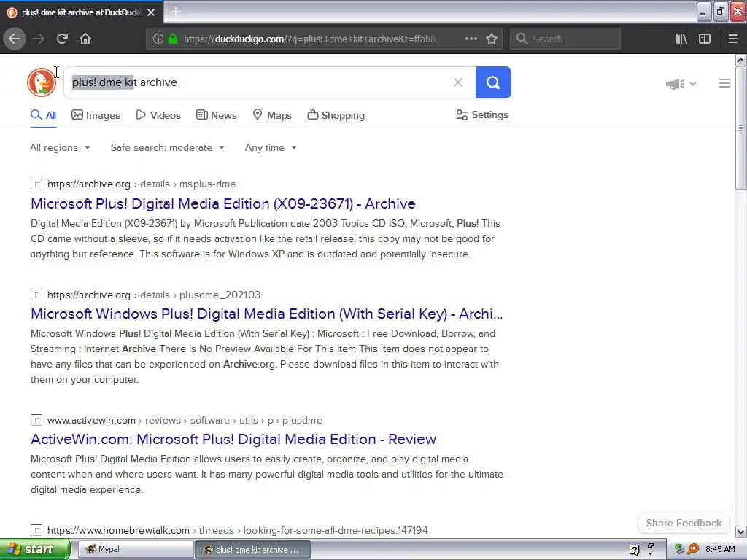Open the browser Library icon
The image size is (747, 560).
[x=681, y=39]
